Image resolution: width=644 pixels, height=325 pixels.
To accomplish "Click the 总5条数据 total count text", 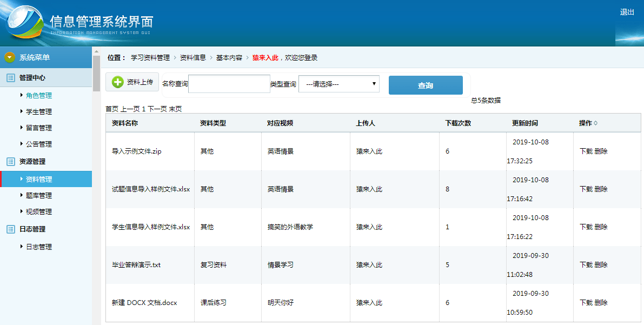I will (486, 100).
